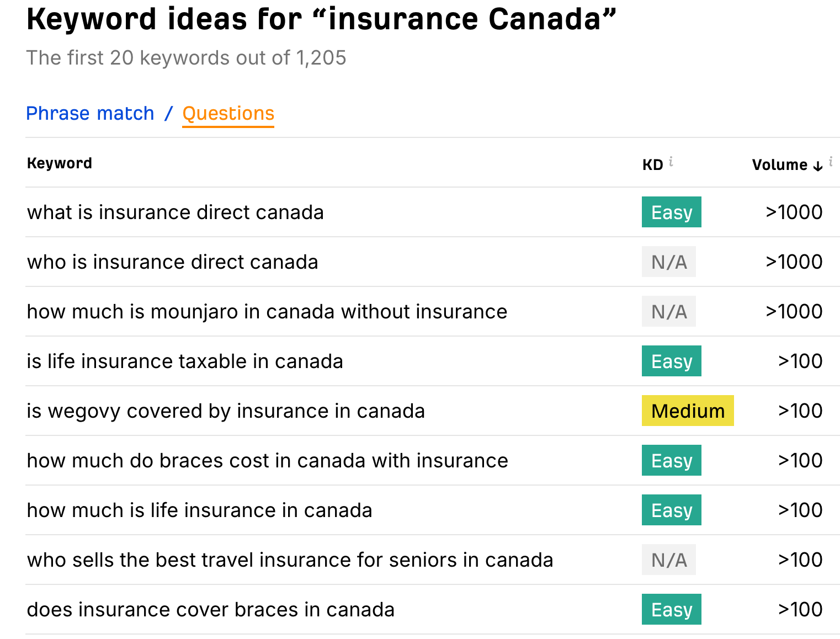Select the Questions tab
The image size is (840, 639).
pyautogui.click(x=228, y=114)
